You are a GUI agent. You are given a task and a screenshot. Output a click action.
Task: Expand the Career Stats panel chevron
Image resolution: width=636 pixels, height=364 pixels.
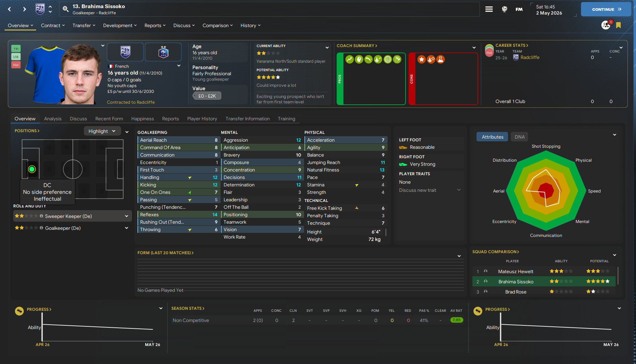point(621,47)
